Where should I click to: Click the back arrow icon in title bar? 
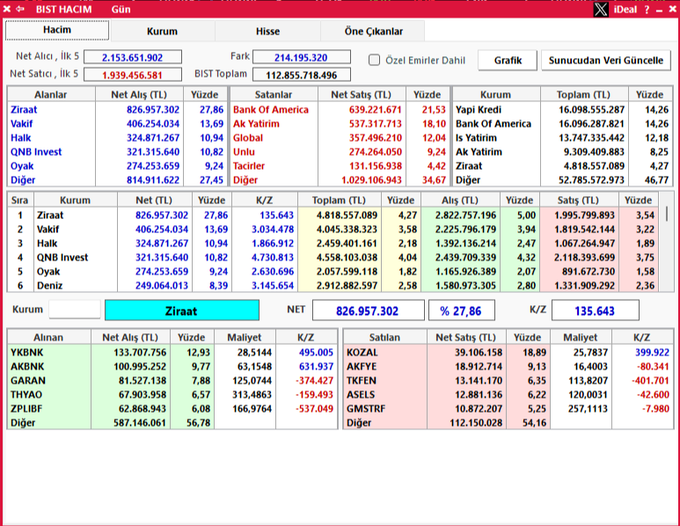20,9
